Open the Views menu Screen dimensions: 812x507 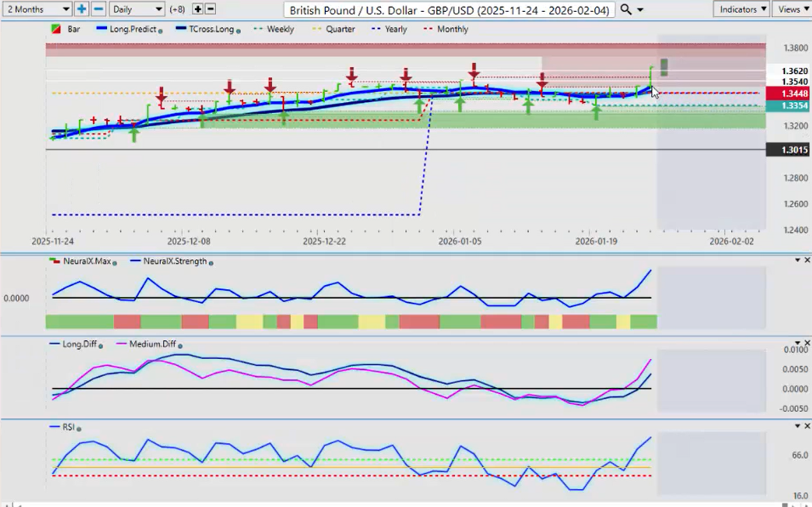[792, 9]
